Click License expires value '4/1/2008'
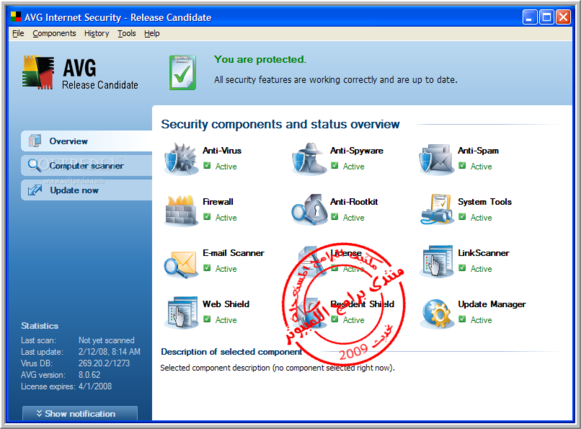The width and height of the screenshot is (581, 429). [95, 386]
